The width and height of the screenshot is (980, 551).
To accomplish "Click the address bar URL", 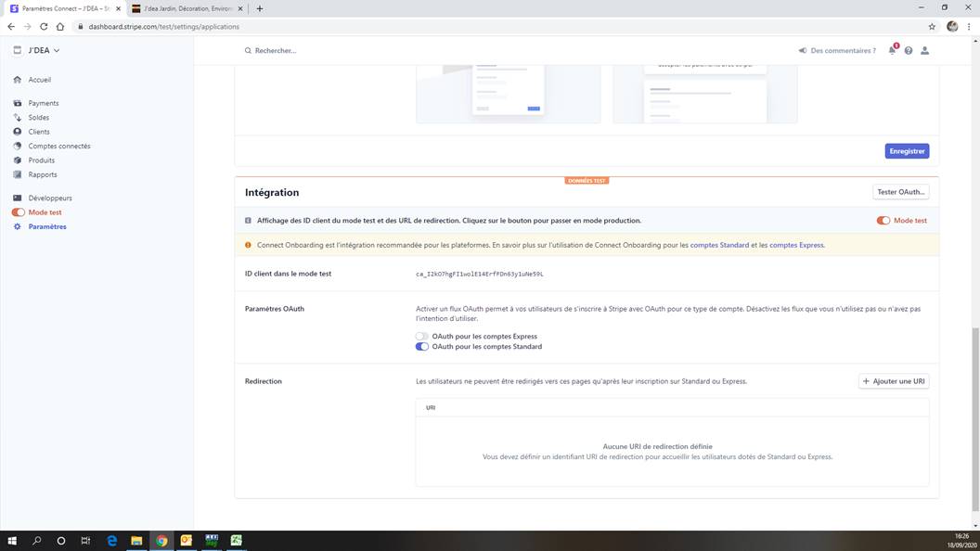I will coord(163,27).
